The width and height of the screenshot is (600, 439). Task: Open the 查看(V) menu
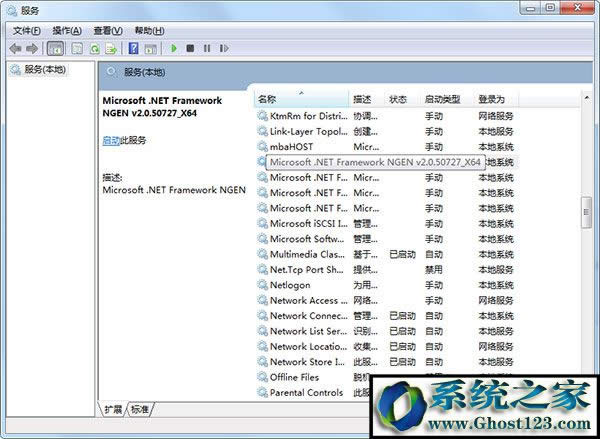pos(107,30)
